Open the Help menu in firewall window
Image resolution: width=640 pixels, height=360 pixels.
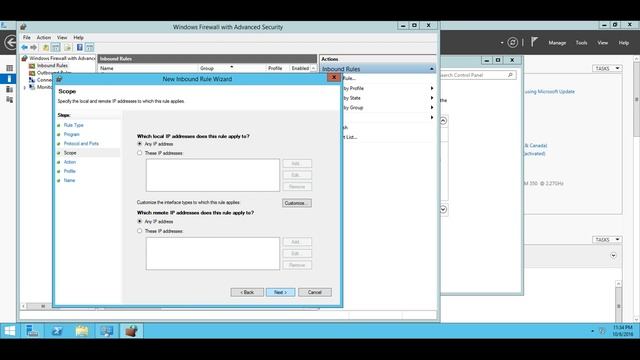tap(78, 38)
